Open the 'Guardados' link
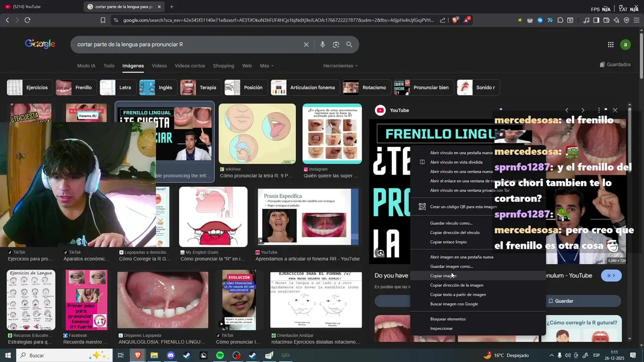644x362 pixels. (615, 65)
